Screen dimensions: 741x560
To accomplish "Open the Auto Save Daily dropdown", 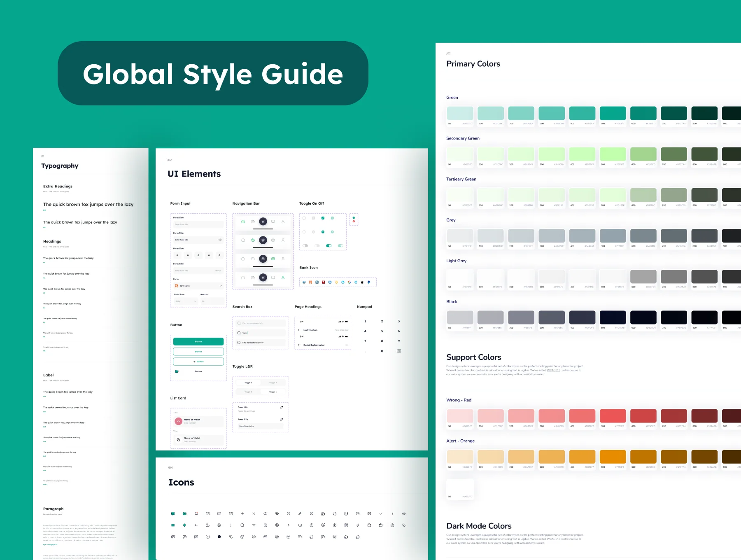I will (x=186, y=301).
